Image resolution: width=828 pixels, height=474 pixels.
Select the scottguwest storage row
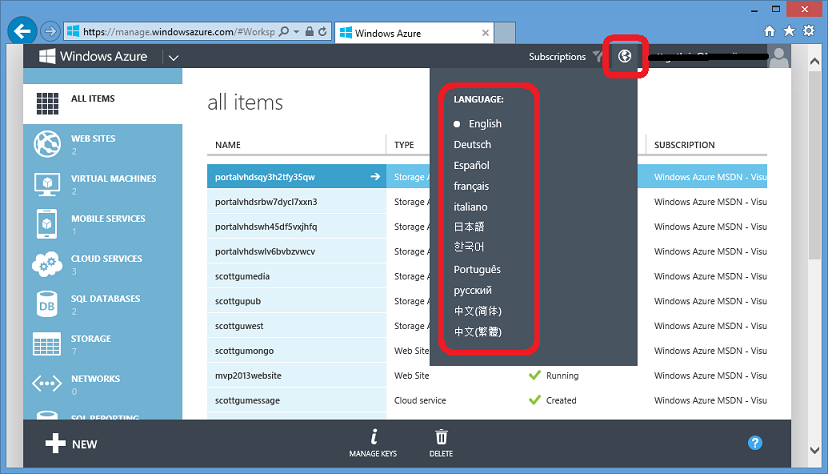click(296, 326)
